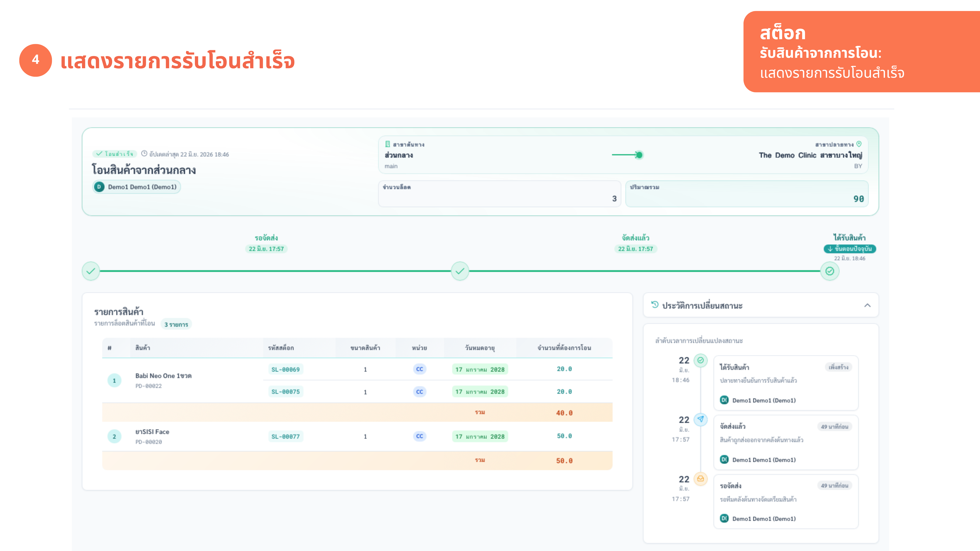Viewport: 980px width, 551px height.
Task: Click the โอนสำเร็จ status badge
Action: (114, 154)
